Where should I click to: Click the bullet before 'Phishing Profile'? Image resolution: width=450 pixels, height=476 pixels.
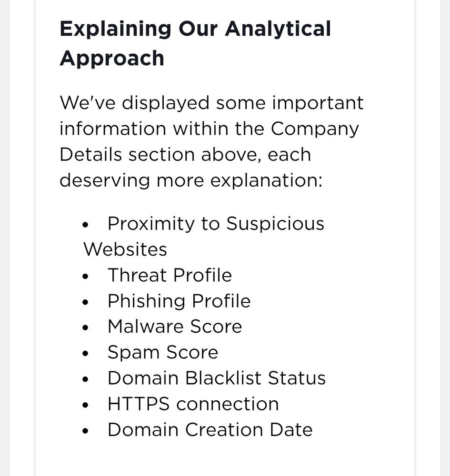(x=85, y=302)
